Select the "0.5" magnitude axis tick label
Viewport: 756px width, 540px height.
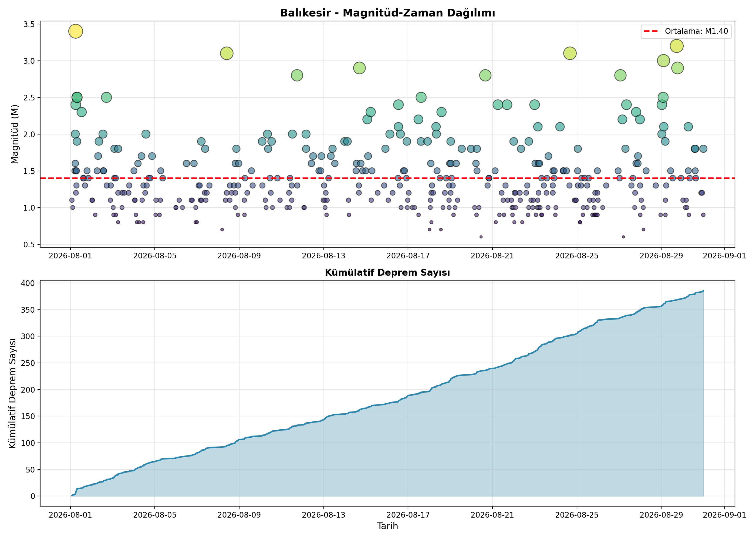[x=29, y=245]
